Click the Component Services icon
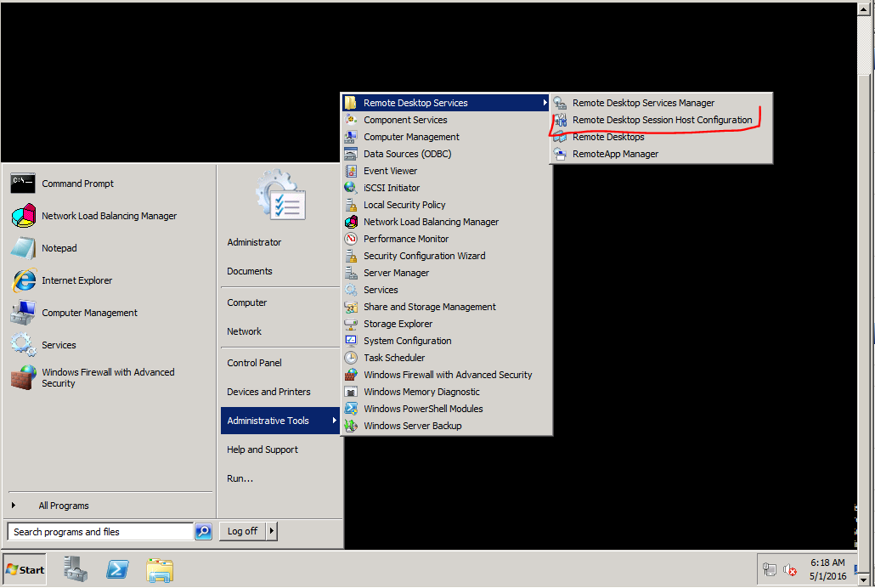Screen dimensions: 875x588 (351, 120)
